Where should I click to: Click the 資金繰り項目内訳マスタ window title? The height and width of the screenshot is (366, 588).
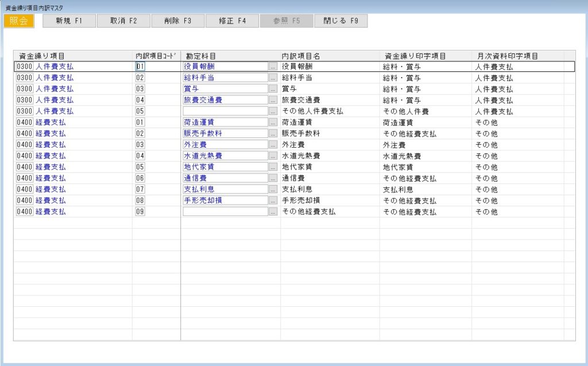pyautogui.click(x=34, y=7)
